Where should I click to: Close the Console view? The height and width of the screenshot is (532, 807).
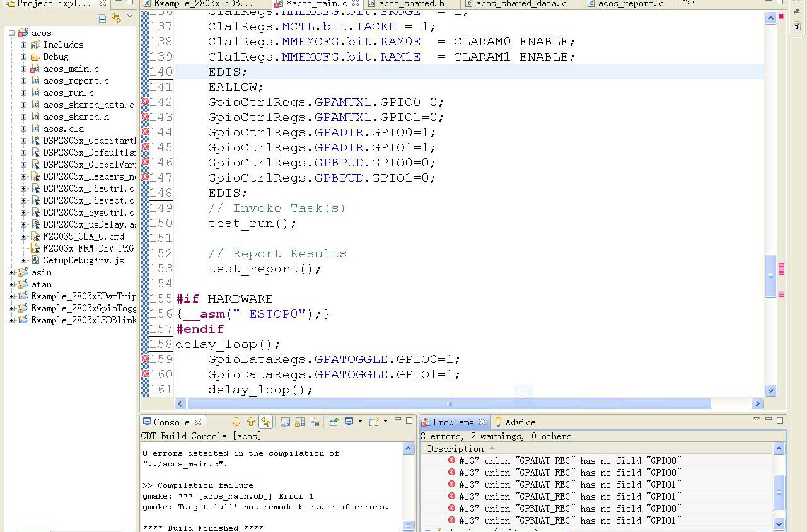tap(197, 422)
